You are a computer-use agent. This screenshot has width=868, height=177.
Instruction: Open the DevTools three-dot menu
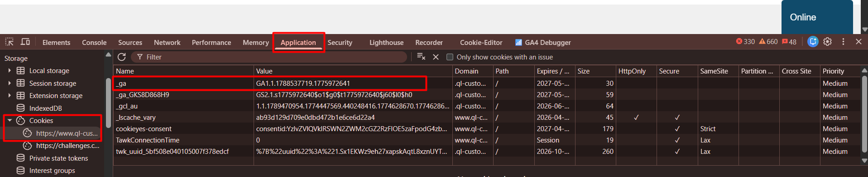843,42
